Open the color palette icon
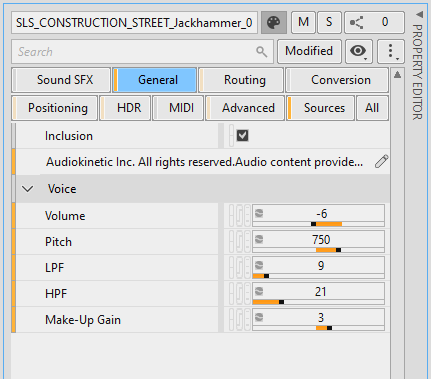The image size is (431, 379). (274, 23)
